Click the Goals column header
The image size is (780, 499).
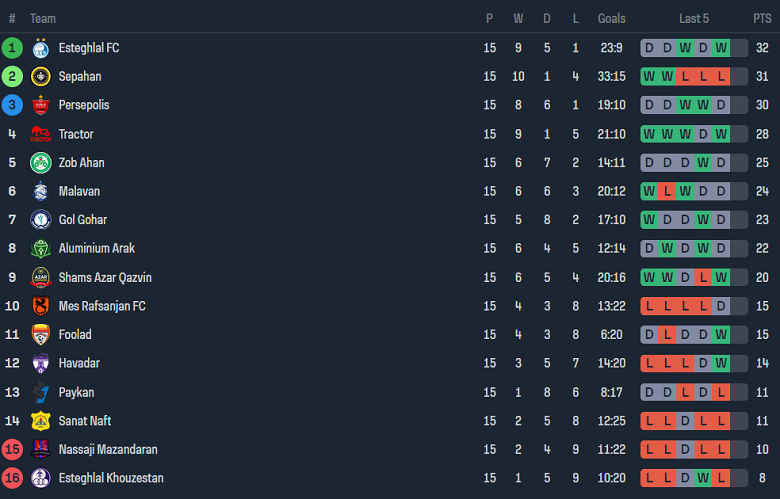pyautogui.click(x=611, y=18)
